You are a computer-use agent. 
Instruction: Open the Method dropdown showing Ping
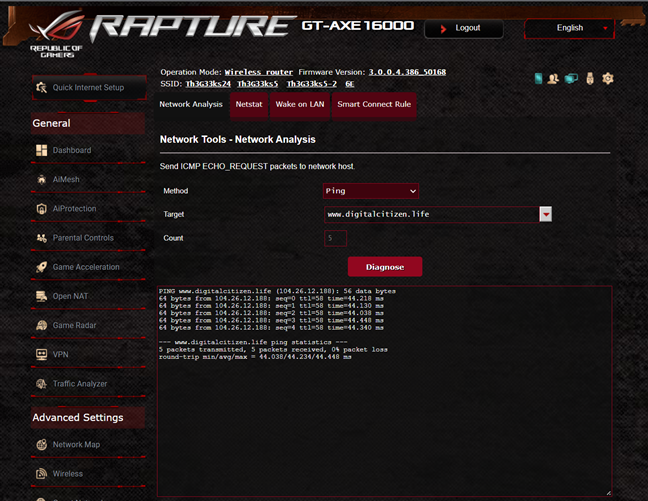[371, 191]
